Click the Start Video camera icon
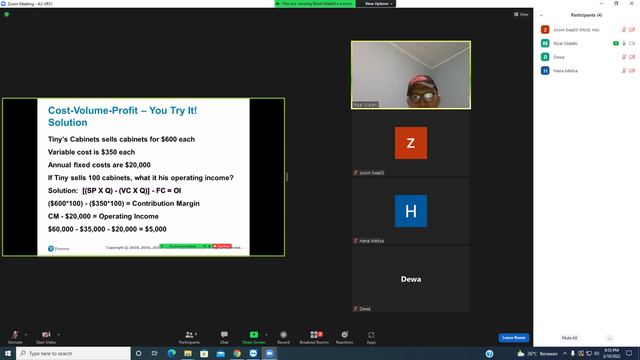This screenshot has height=360, width=640. [x=46, y=335]
